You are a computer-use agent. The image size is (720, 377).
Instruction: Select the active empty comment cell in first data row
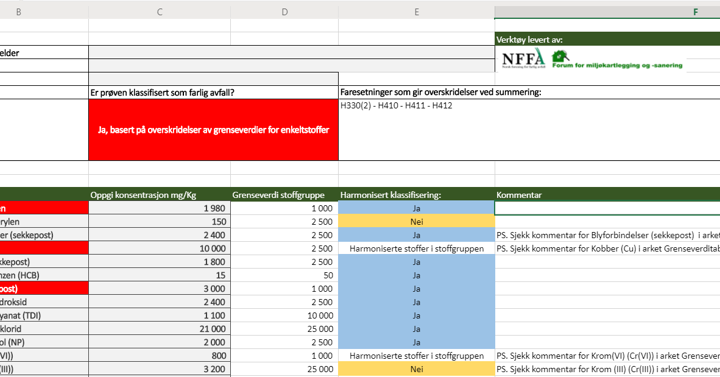(608, 208)
